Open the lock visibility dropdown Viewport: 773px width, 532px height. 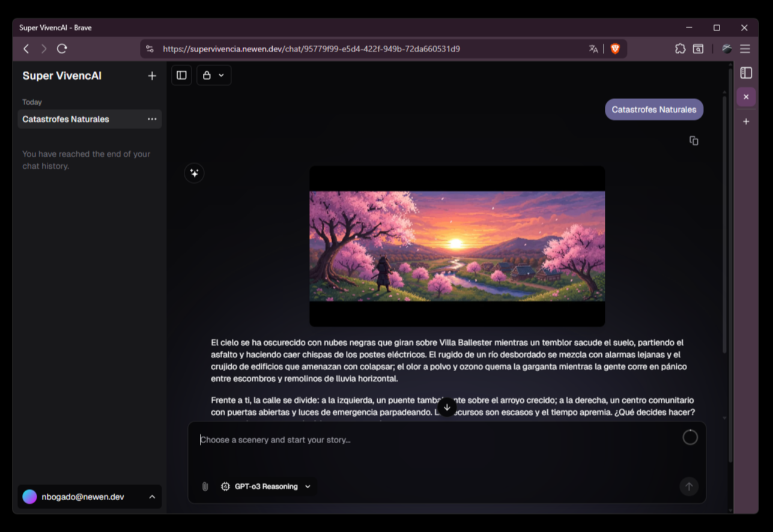coord(213,75)
